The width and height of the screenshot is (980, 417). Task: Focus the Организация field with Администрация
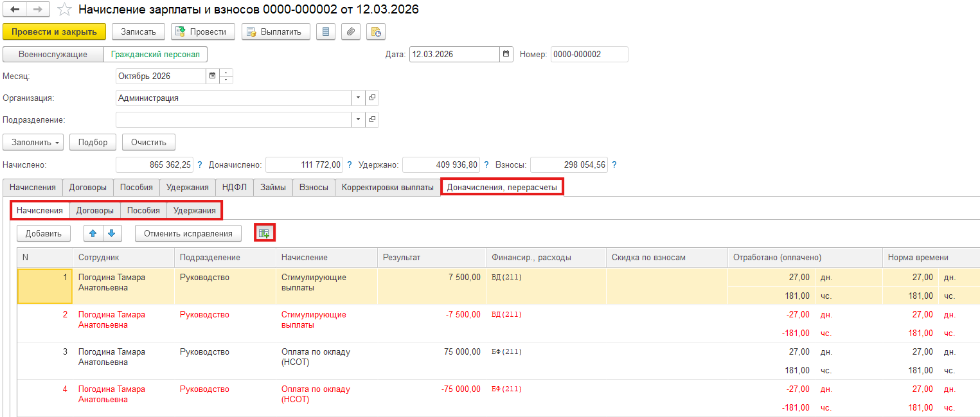(x=233, y=98)
